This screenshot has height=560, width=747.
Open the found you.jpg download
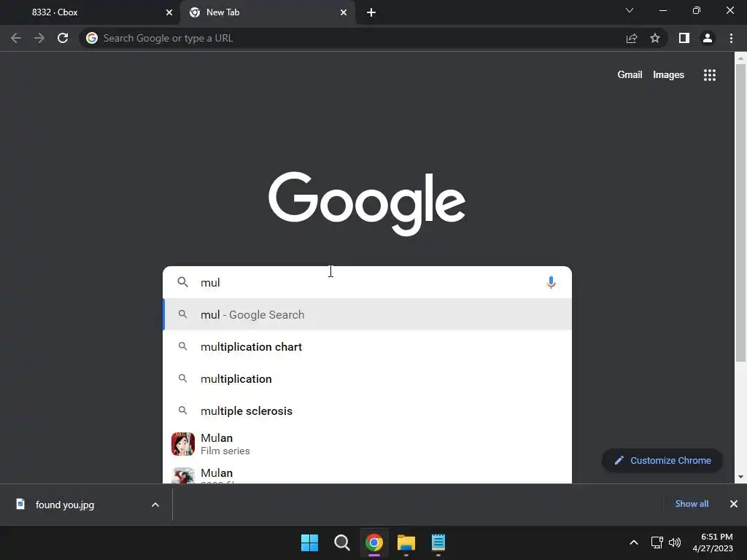64,505
